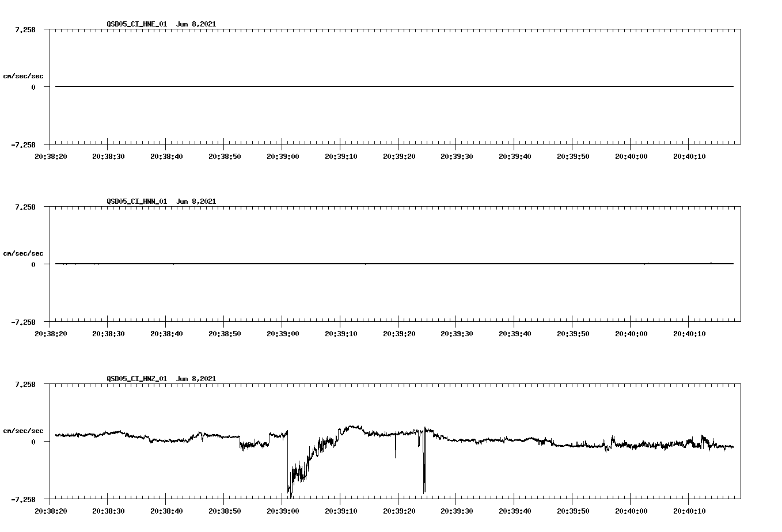Click the QSD05_CI_HNN_01 plot title

(161, 202)
